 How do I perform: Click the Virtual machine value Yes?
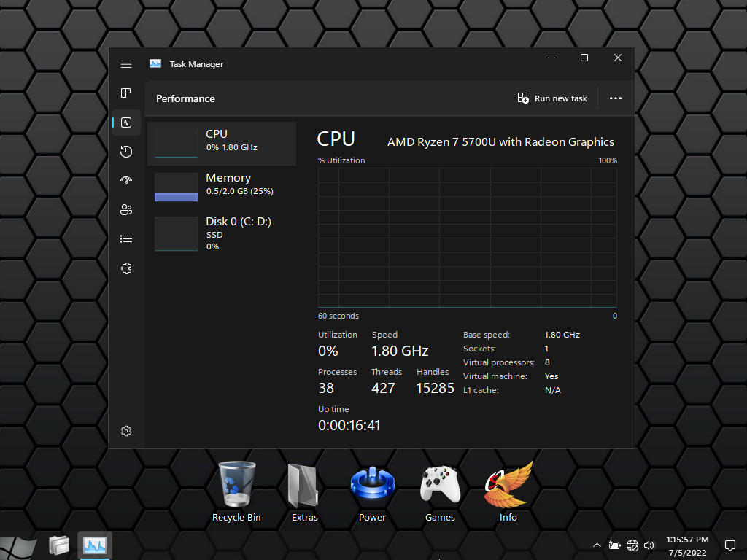(551, 376)
